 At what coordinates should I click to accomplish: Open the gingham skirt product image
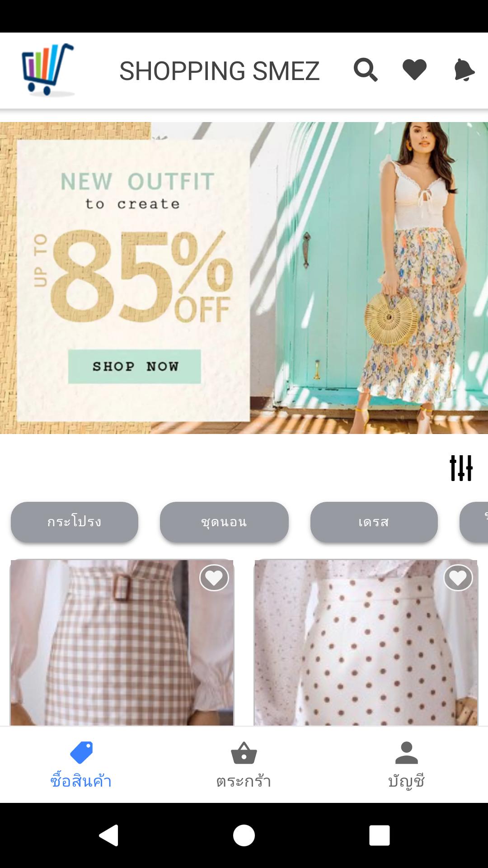[x=122, y=642]
